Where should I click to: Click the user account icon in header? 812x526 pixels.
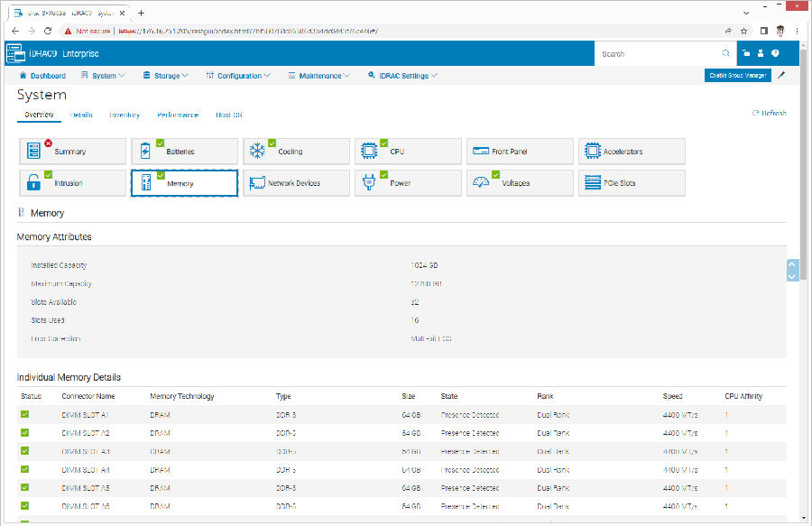point(761,54)
